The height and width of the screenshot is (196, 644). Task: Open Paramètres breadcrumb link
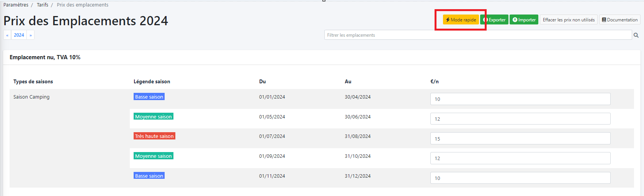tap(16, 5)
